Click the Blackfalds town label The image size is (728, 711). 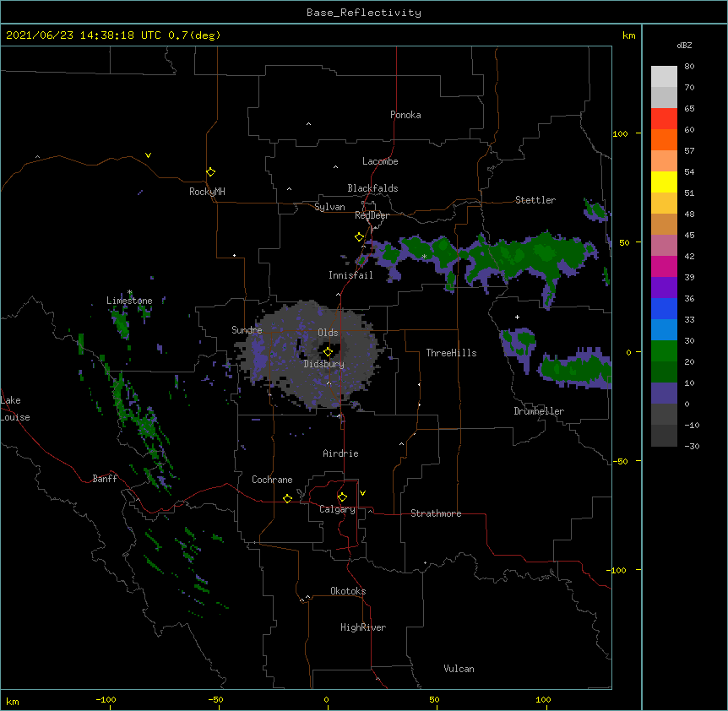click(372, 188)
